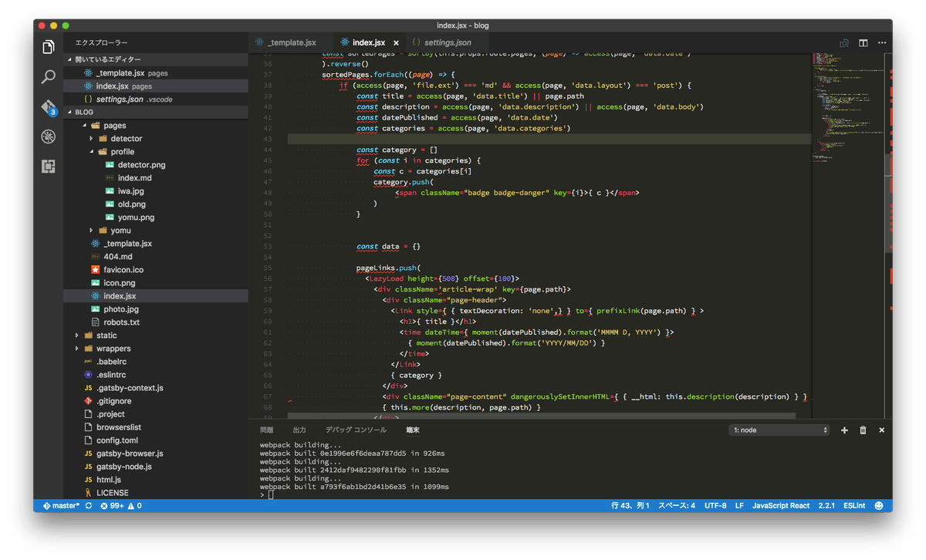Click the kill terminal trash icon
The height and width of the screenshot is (560, 926).
pyautogui.click(x=863, y=430)
